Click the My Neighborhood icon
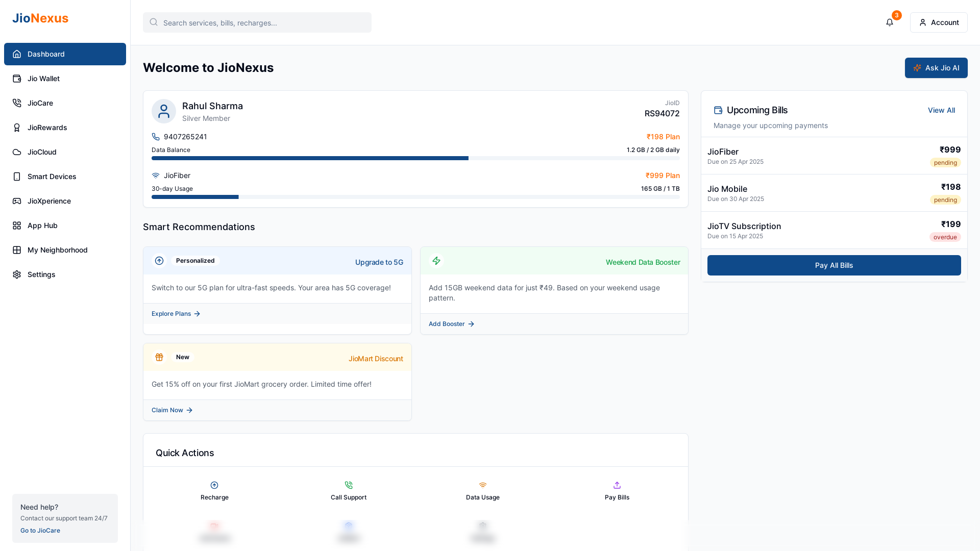The height and width of the screenshot is (551, 980). pyautogui.click(x=17, y=250)
